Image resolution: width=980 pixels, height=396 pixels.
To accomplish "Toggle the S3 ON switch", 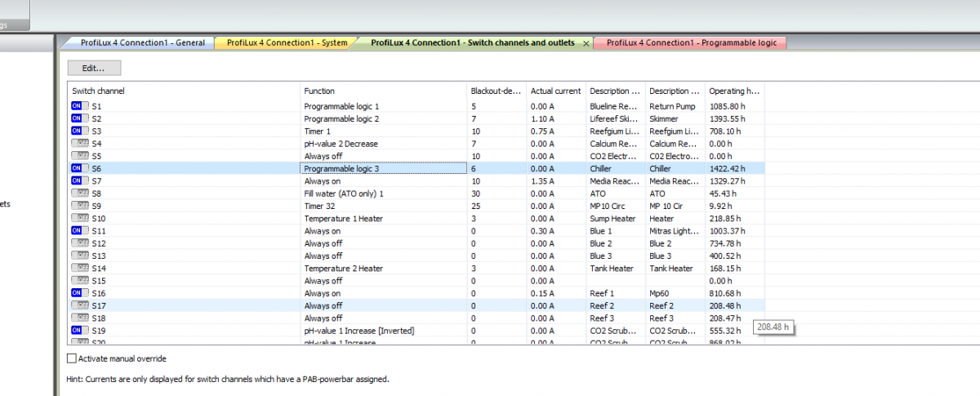I will [x=79, y=131].
